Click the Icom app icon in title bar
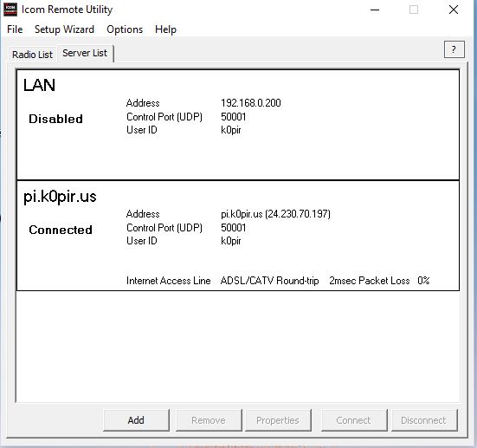Viewport: 477px width, 448px height. tap(10, 10)
